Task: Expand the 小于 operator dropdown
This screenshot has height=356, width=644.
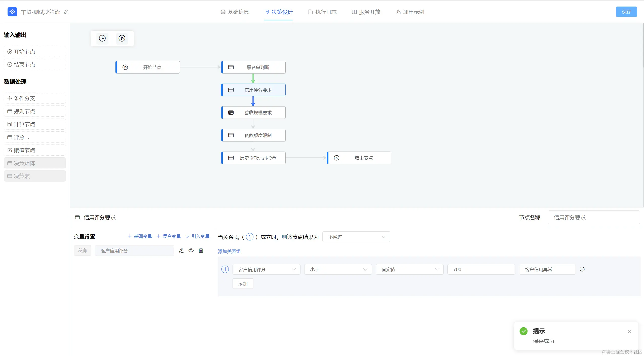Action: click(338, 269)
